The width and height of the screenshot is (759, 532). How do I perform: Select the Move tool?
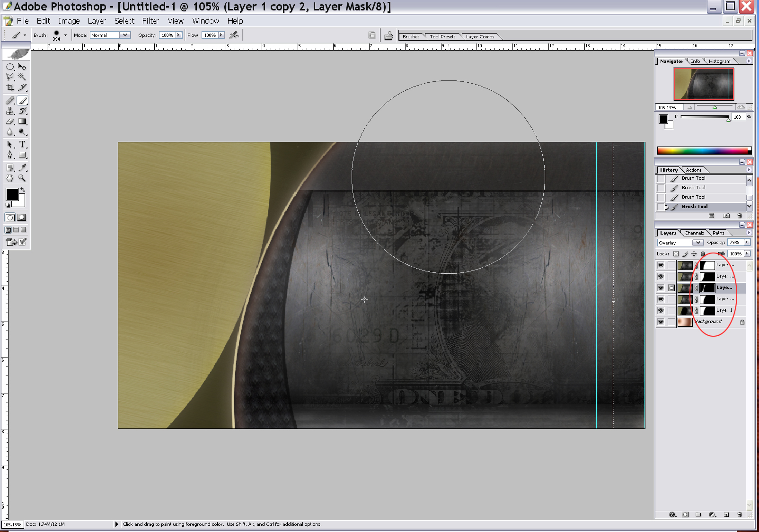22,67
